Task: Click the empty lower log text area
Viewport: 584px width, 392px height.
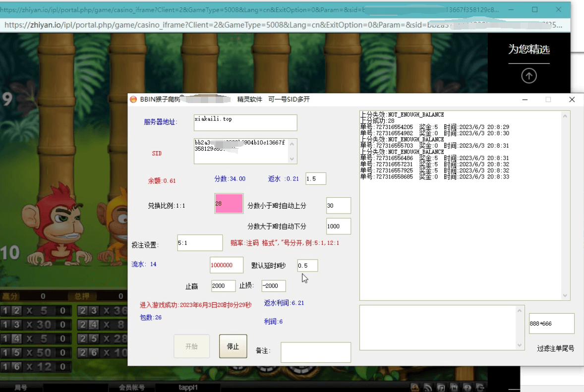Action: [442, 328]
